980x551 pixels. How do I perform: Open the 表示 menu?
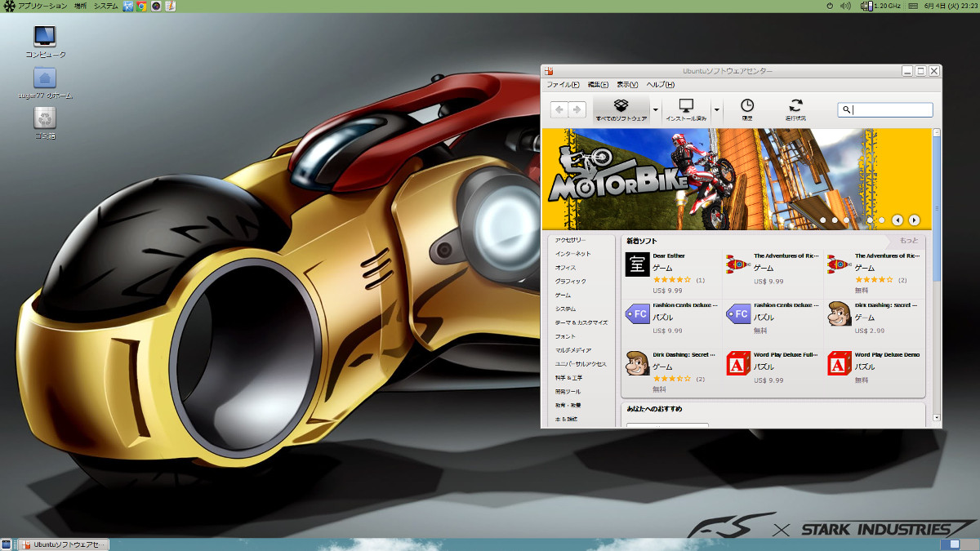point(627,85)
